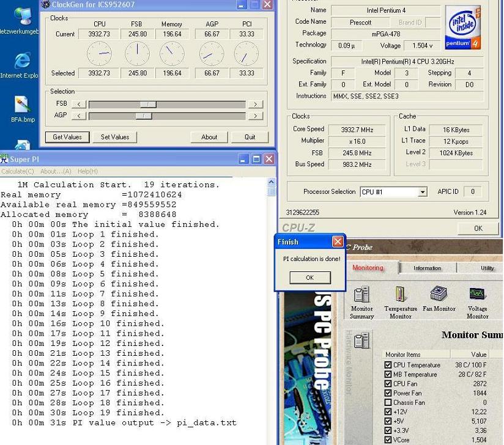
Task: Click the FSB slider left arrow
Action: coord(79,104)
